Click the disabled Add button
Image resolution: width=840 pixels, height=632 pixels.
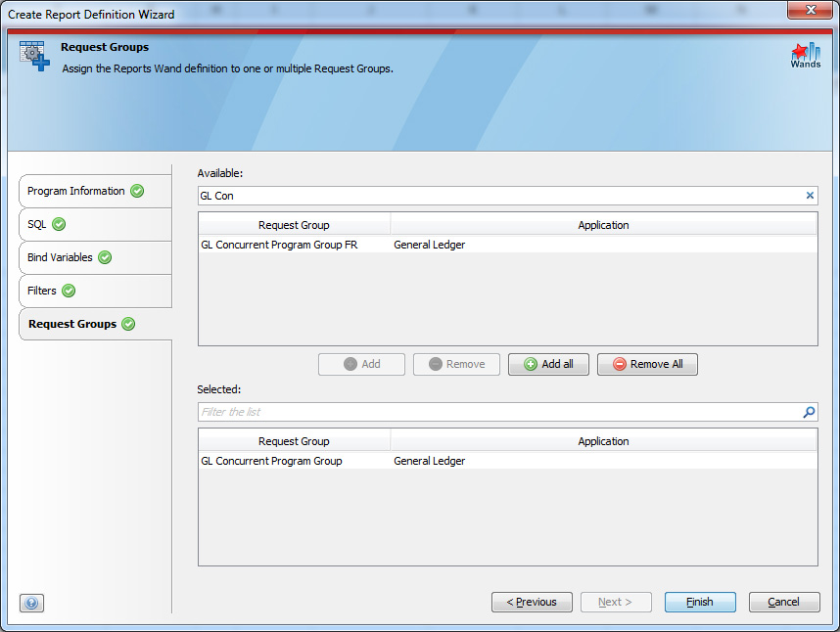coord(361,365)
